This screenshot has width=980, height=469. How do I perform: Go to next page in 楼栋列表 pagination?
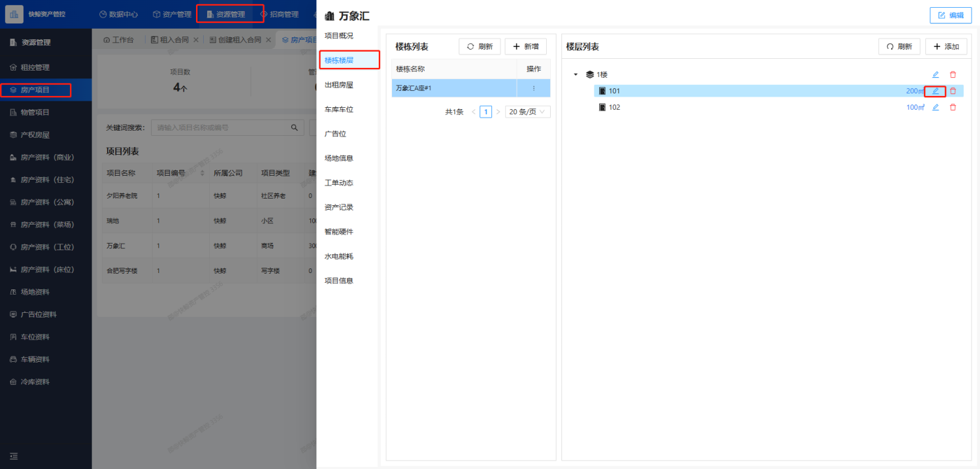pos(498,112)
